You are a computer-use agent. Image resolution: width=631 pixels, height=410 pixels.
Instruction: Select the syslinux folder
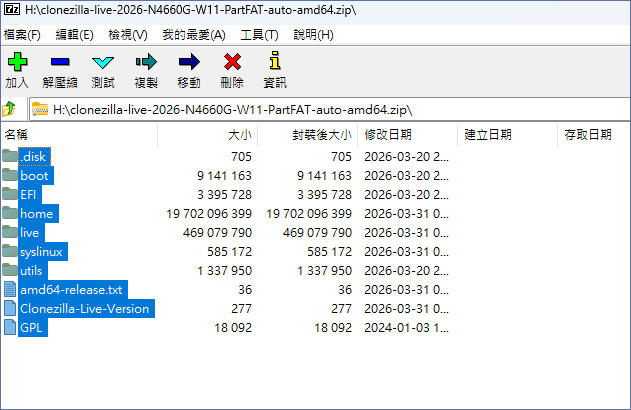pos(41,252)
